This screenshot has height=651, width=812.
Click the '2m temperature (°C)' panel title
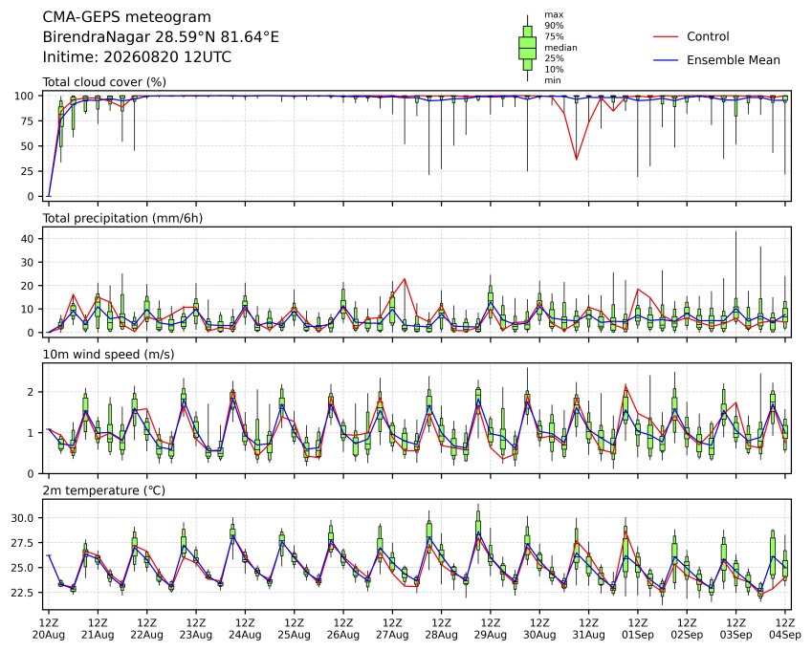pyautogui.click(x=103, y=490)
